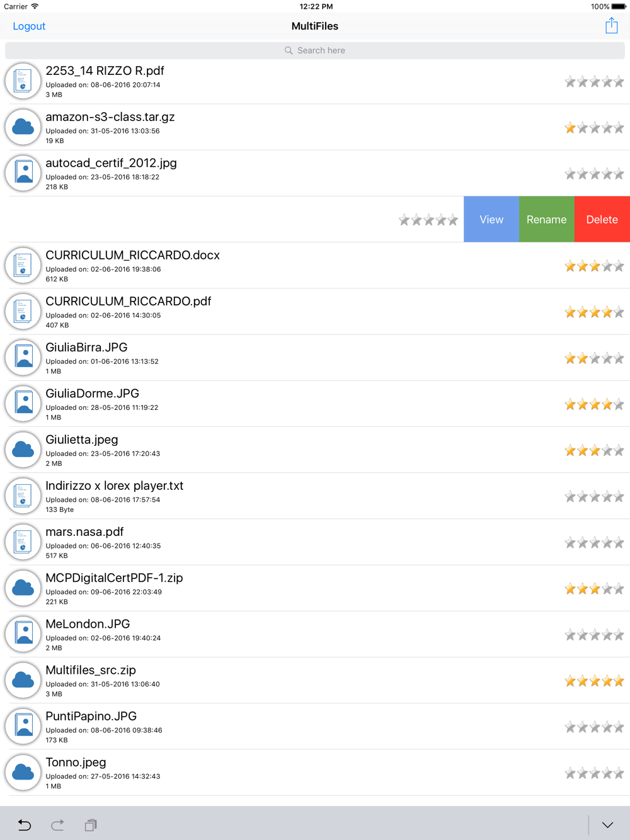Select the file name 2253_14 RIZZO R.pdf
630x840 pixels.
105,71
